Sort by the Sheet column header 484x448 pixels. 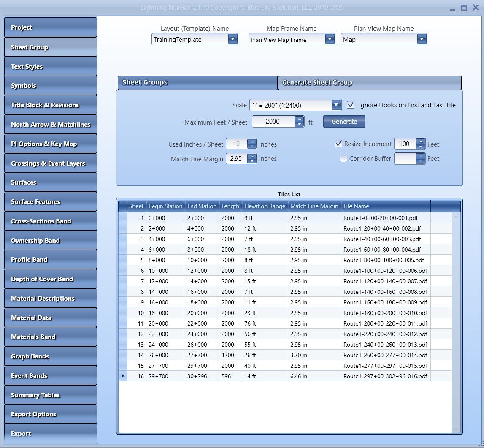pyautogui.click(x=136, y=206)
